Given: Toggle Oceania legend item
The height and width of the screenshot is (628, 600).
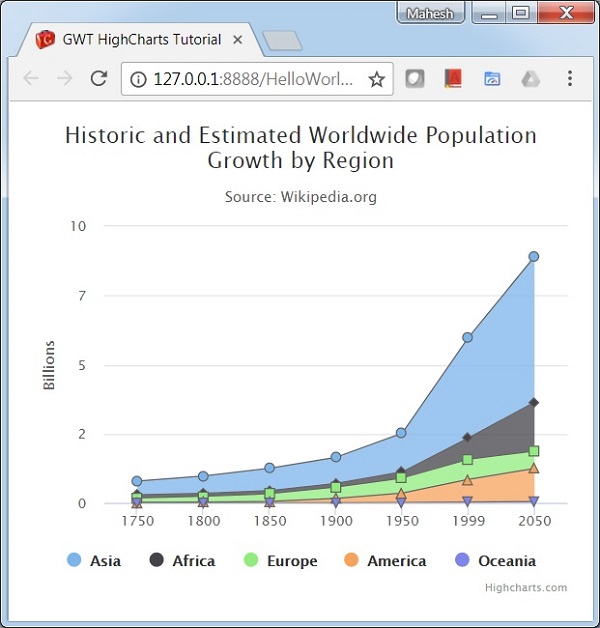Looking at the screenshot, I should click(495, 561).
